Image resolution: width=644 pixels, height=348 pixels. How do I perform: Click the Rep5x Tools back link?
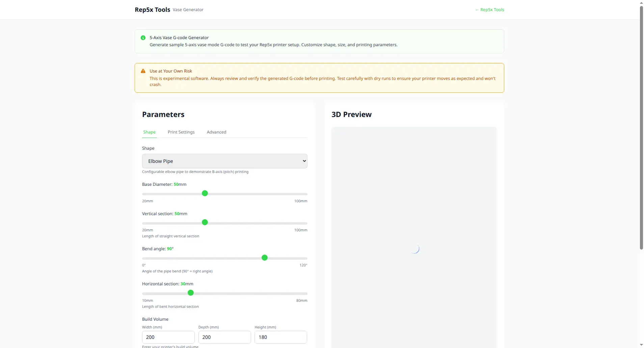[x=489, y=10]
